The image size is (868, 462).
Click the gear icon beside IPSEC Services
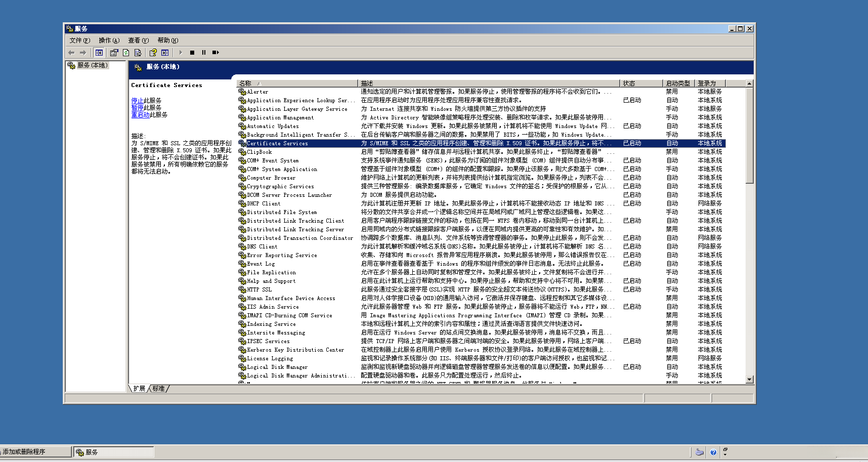click(242, 341)
